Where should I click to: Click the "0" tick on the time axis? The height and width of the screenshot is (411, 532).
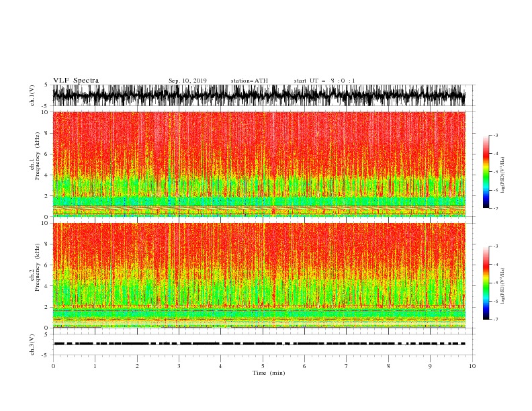(x=53, y=366)
